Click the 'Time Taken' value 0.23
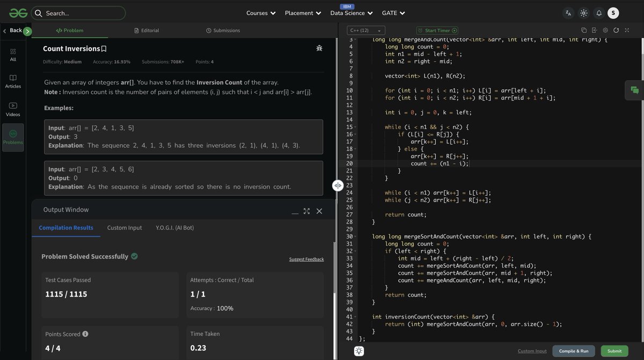Screen dimensions: 644x360 [x=198, y=348]
